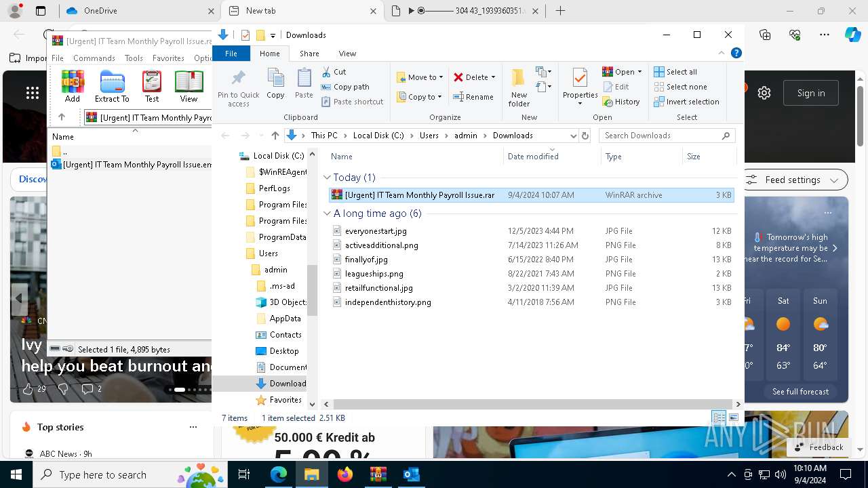Click Sign in button in Edge
Image resolution: width=868 pixels, height=488 pixels.
point(811,93)
